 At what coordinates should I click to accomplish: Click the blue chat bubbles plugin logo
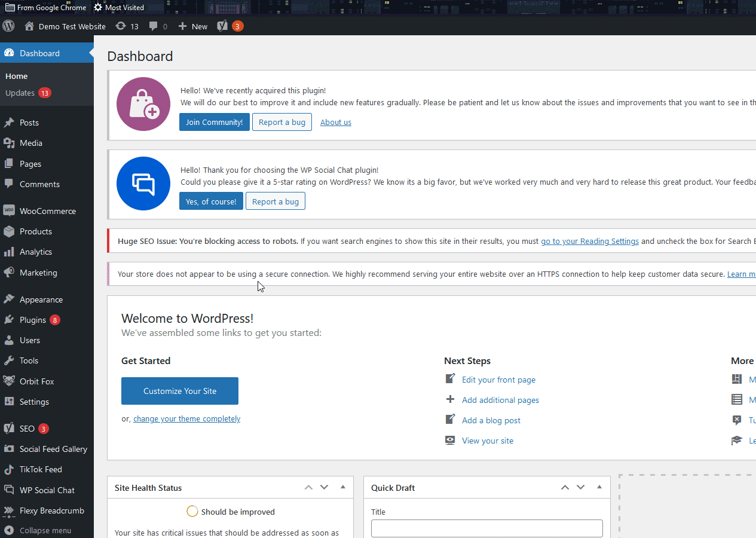pos(143,184)
